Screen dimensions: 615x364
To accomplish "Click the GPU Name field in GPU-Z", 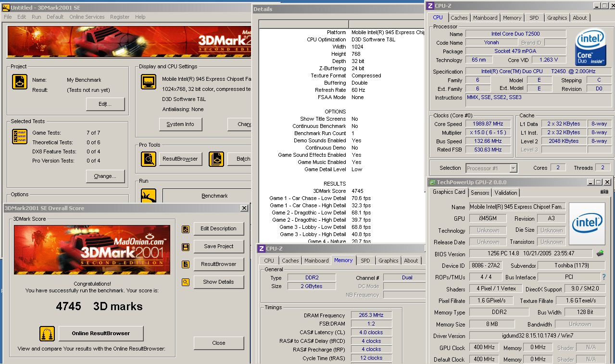I will click(x=517, y=207).
